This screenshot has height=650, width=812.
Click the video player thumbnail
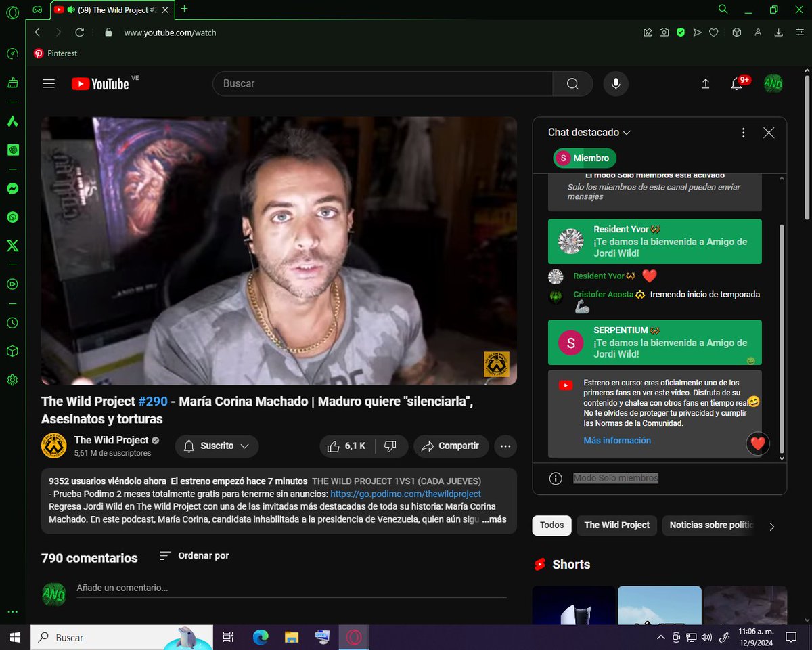click(x=279, y=251)
